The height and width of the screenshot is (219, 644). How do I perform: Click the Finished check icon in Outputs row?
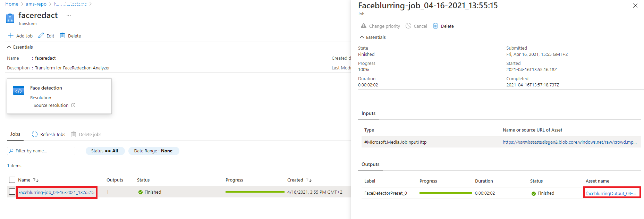coord(534,194)
